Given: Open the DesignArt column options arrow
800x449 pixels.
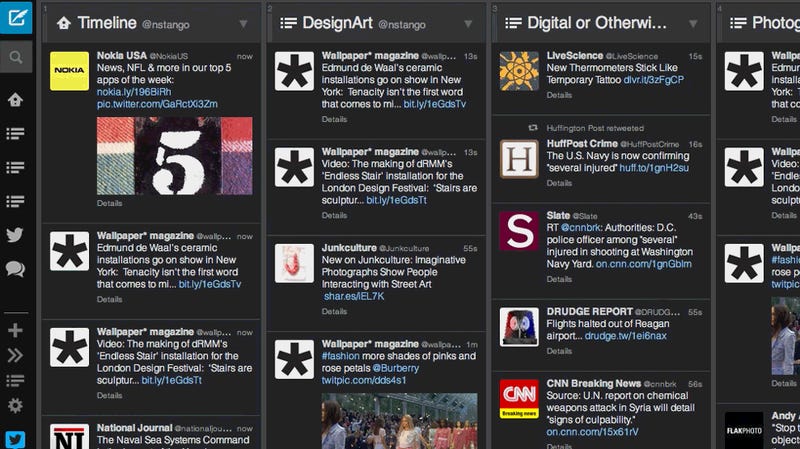Looking at the screenshot, I should (x=468, y=24).
